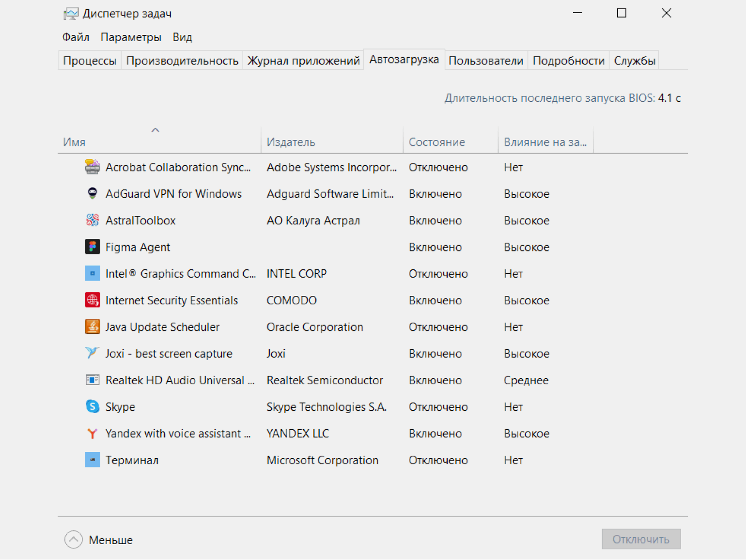Click the Figma Agent icon
This screenshot has width=746, height=560.
(x=92, y=247)
